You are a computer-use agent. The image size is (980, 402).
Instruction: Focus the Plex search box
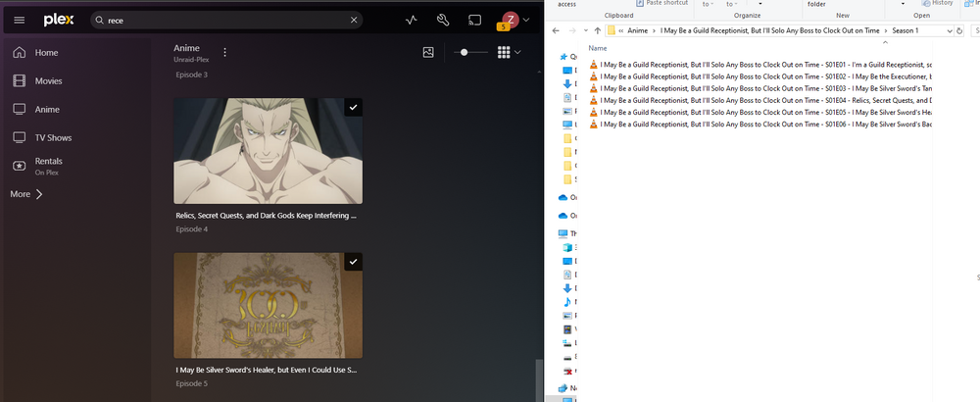pyautogui.click(x=227, y=20)
